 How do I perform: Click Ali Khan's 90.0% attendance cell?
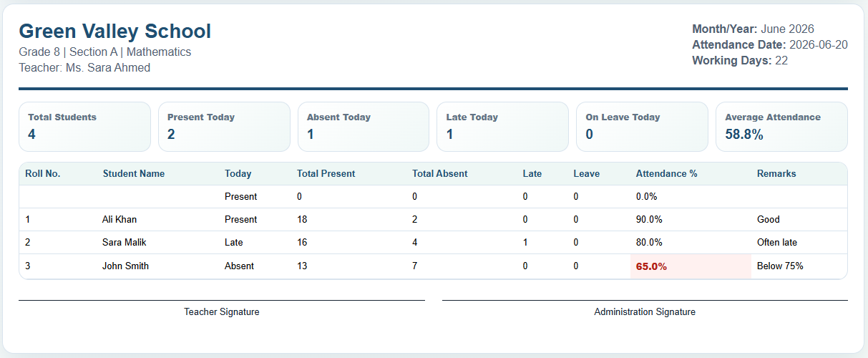[x=691, y=220]
